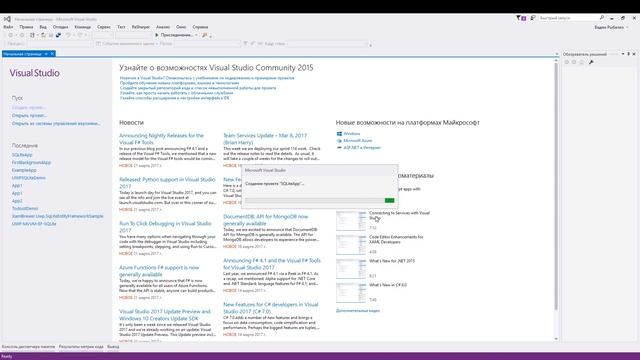Open the Файл menu
This screenshot has height=360, width=640.
point(8,27)
